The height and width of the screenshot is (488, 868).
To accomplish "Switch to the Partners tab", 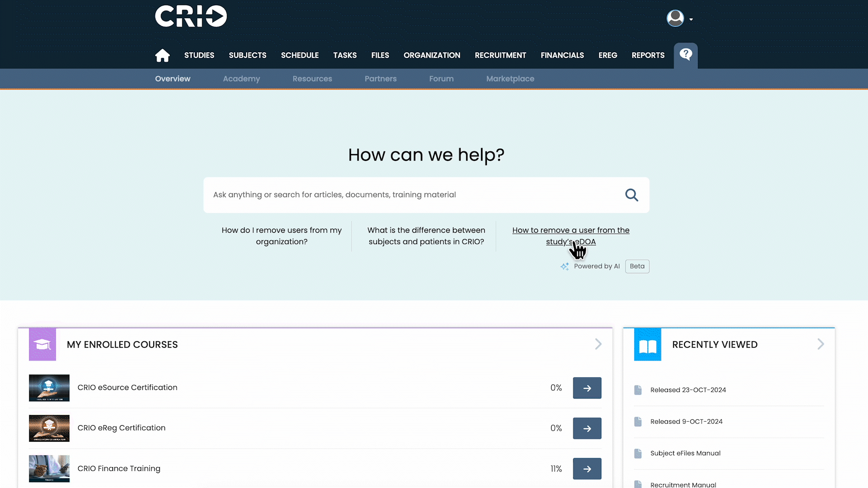I will [381, 79].
